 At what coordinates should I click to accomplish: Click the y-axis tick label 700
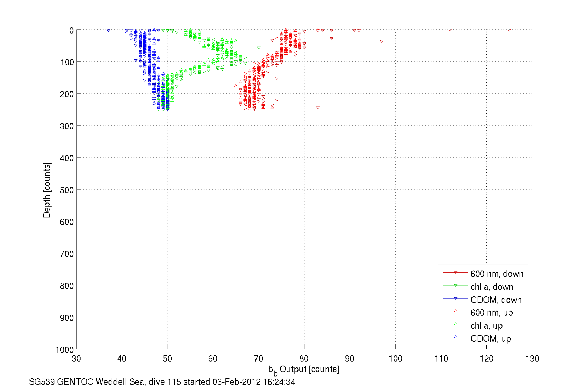coord(67,254)
